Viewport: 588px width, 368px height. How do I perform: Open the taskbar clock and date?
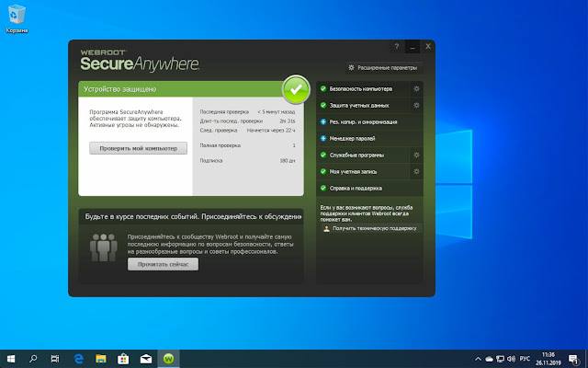(x=548, y=359)
